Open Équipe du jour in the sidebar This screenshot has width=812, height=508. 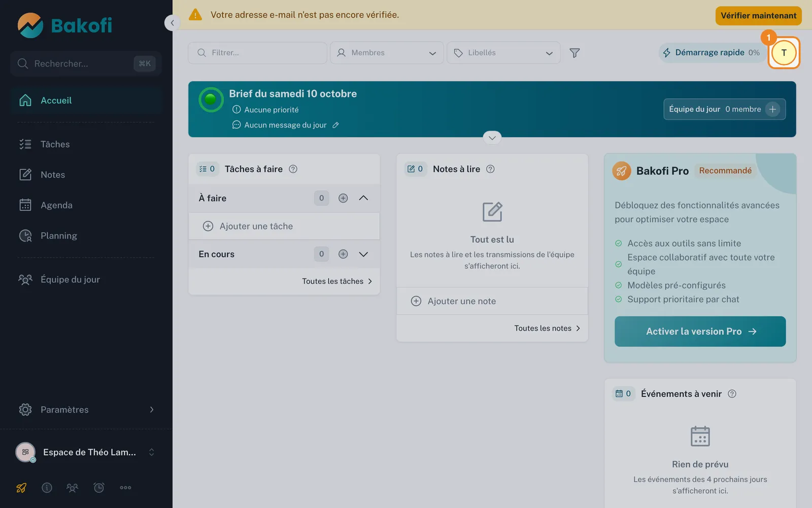86,279
